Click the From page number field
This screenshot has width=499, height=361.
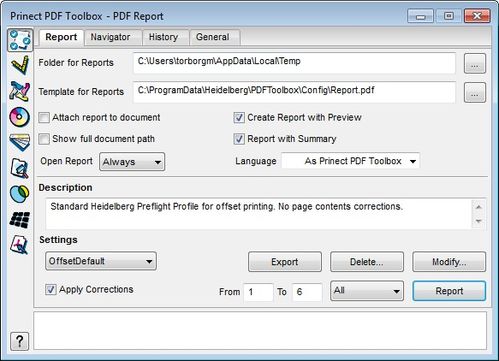[x=258, y=292]
